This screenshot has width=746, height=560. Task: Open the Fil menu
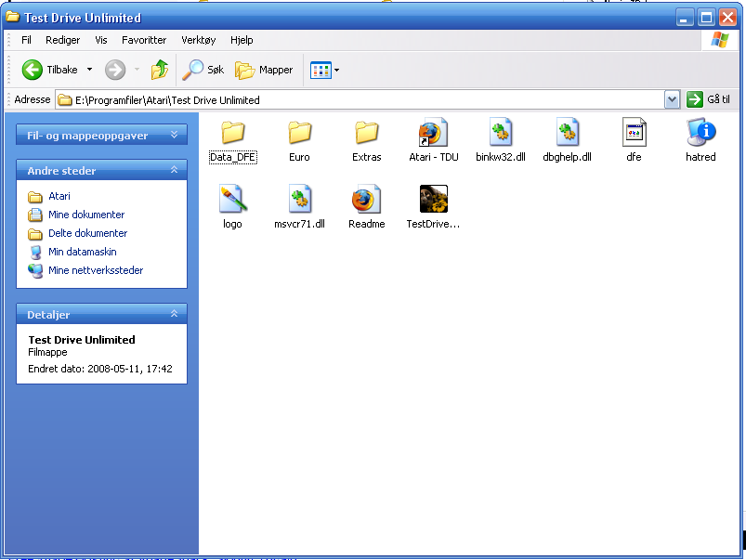point(26,41)
